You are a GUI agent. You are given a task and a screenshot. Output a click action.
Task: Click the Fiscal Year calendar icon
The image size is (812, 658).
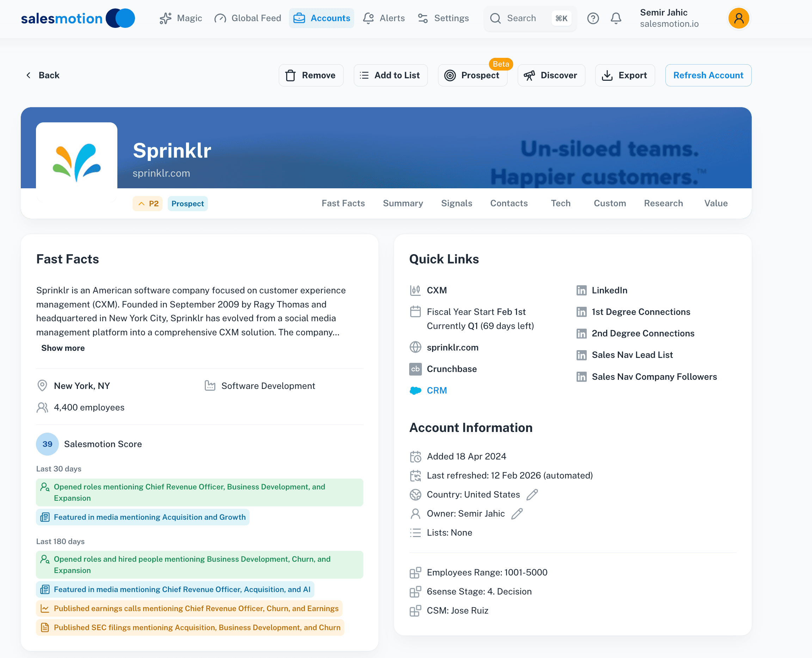pos(416,312)
